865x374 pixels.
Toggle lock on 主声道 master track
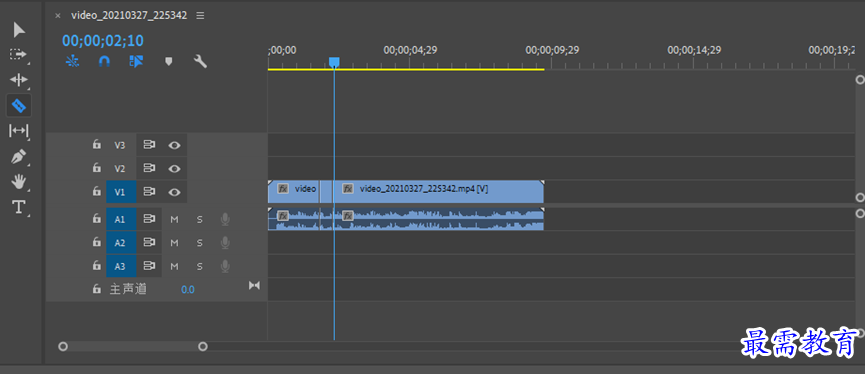97,289
